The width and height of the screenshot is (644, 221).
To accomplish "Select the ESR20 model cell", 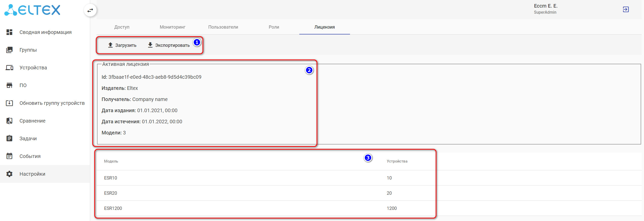I will (x=111, y=193).
